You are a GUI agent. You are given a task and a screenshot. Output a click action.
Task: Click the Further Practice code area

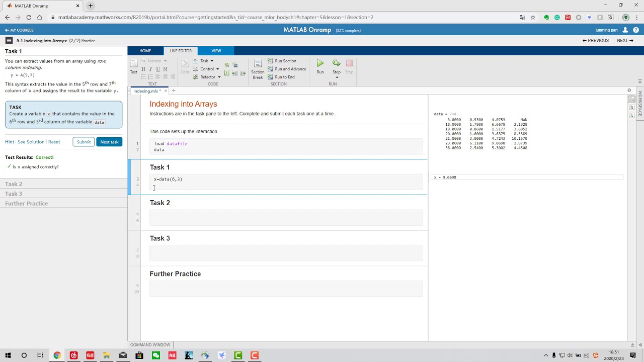click(x=286, y=289)
